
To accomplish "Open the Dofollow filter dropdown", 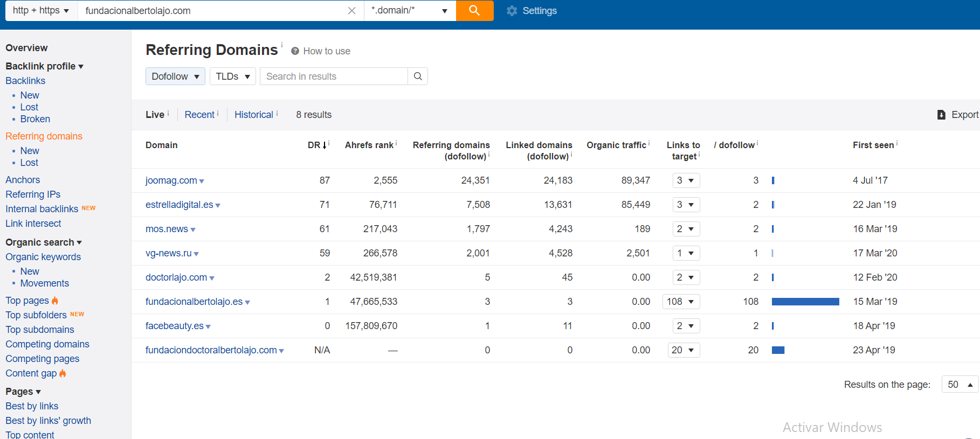I will (x=175, y=76).
